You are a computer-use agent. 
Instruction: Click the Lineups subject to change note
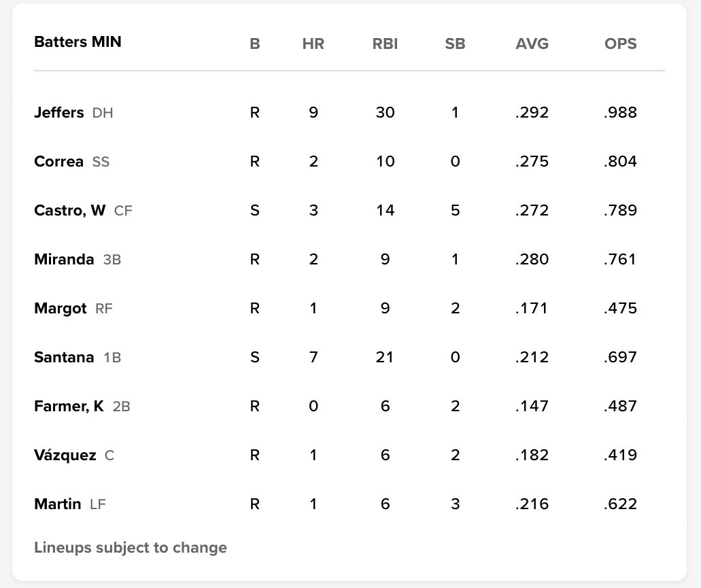click(x=131, y=548)
